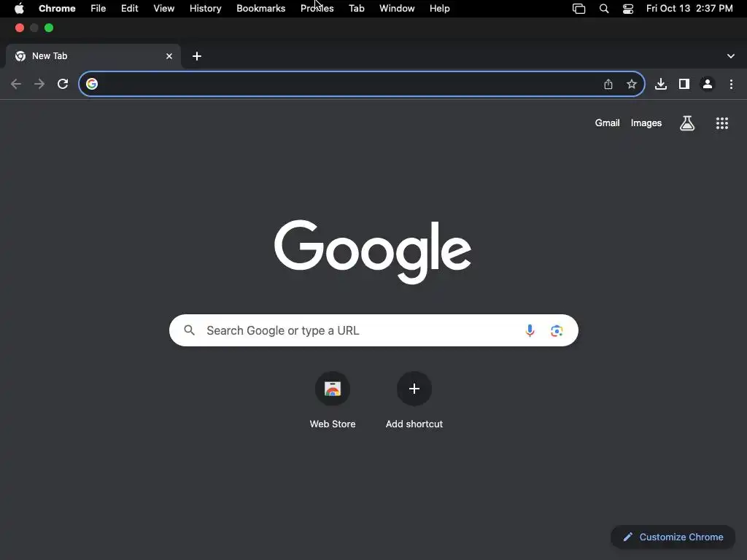
Task: Expand the tab search chevron
Action: [731, 56]
